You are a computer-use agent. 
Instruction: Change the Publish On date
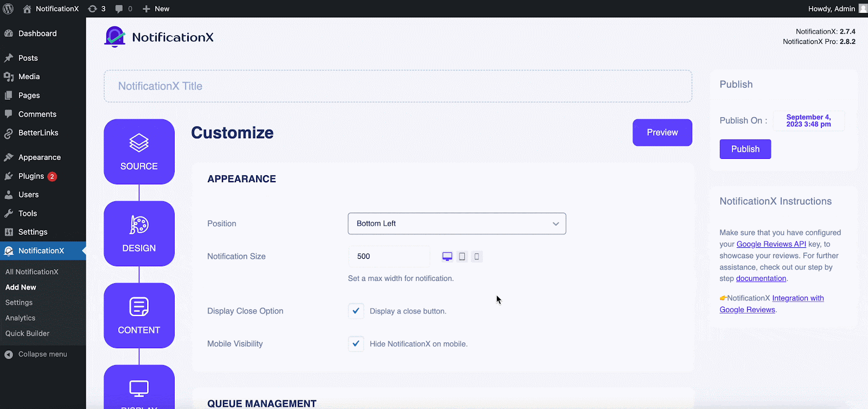click(808, 120)
